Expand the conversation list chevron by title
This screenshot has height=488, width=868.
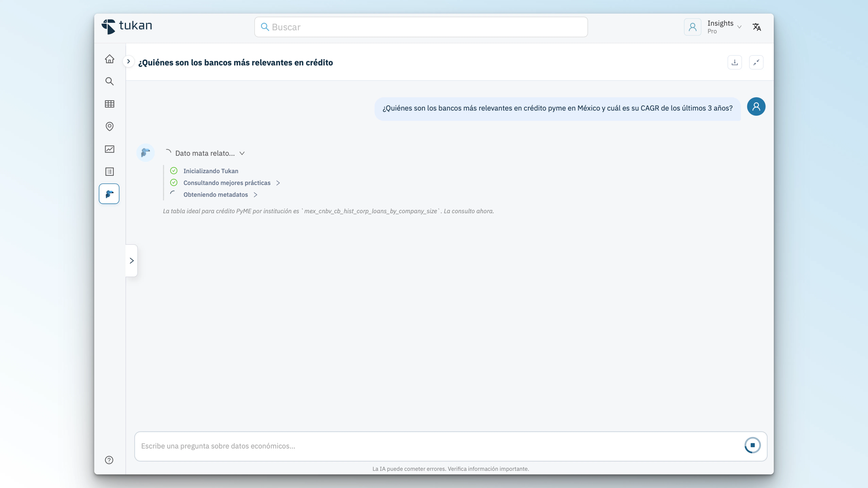(128, 61)
